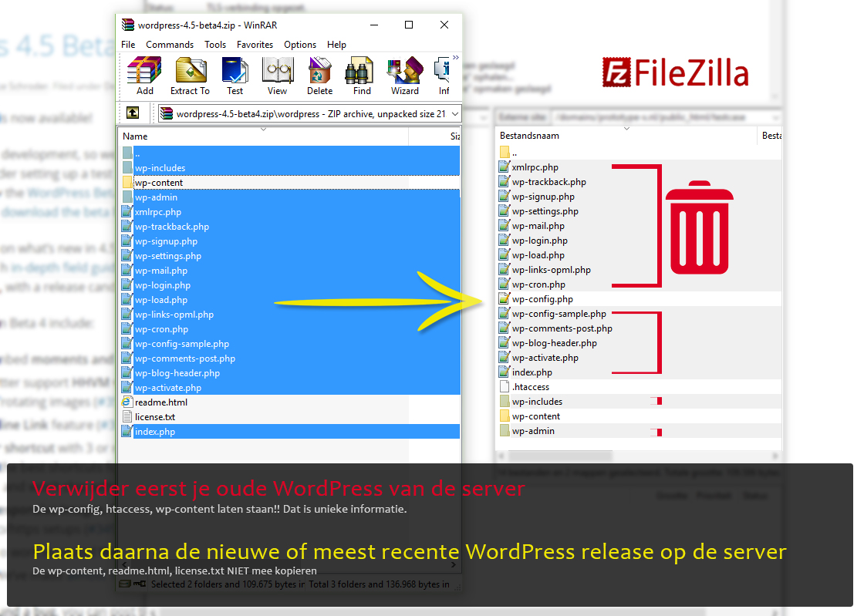864x616 pixels.
Task: Select wp-settings.php in FileZilla remote list
Action: pos(639,211)
